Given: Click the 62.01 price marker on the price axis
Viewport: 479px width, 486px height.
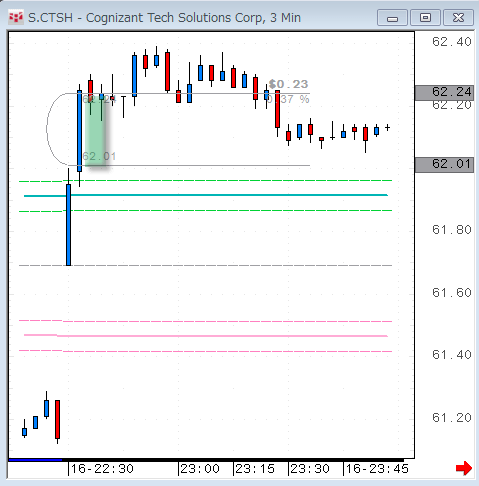Looking at the screenshot, I should pyautogui.click(x=444, y=165).
